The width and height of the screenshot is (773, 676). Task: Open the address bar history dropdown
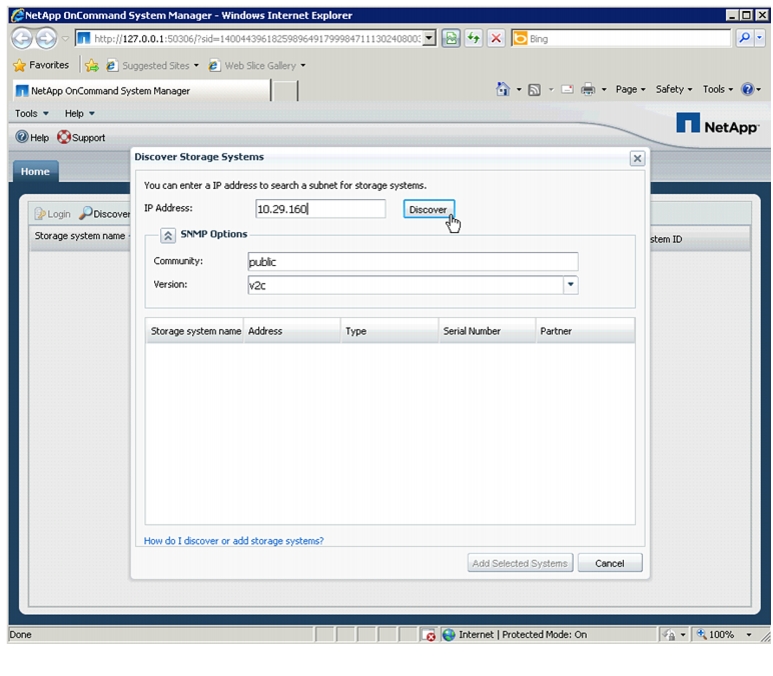[429, 38]
